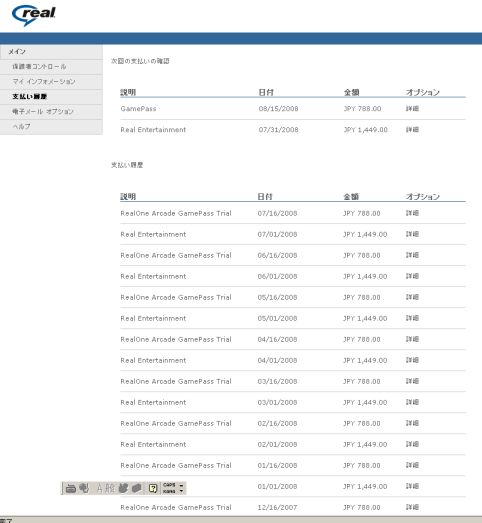Click the 02/01/2008 date cell
The width and height of the screenshot is (482, 523).
tap(277, 444)
